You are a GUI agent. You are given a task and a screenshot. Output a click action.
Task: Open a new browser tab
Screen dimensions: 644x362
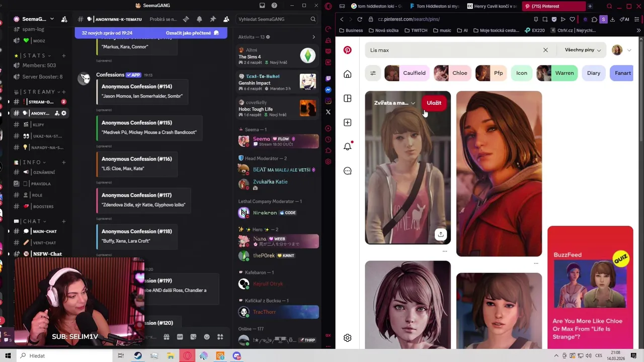tap(590, 7)
